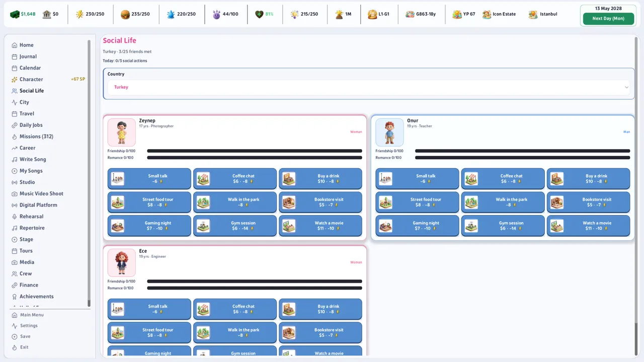Advance using Next Day (Mon) button

608,19
